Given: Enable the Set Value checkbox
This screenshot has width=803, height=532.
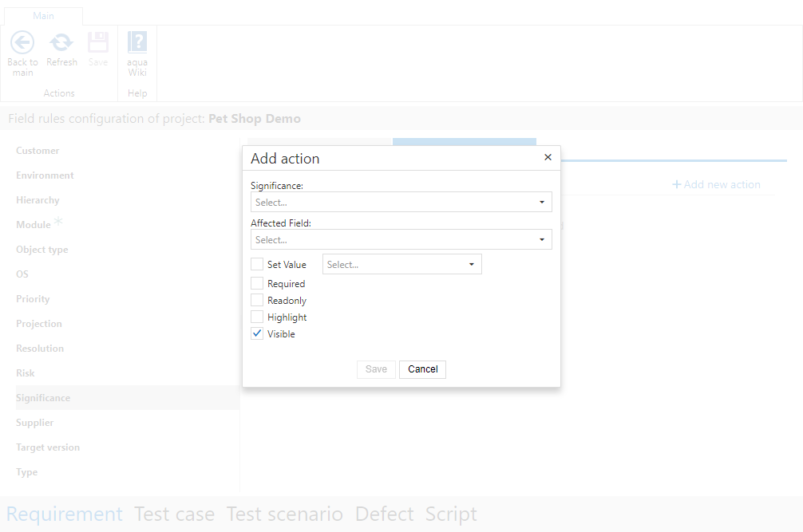Looking at the screenshot, I should point(257,264).
